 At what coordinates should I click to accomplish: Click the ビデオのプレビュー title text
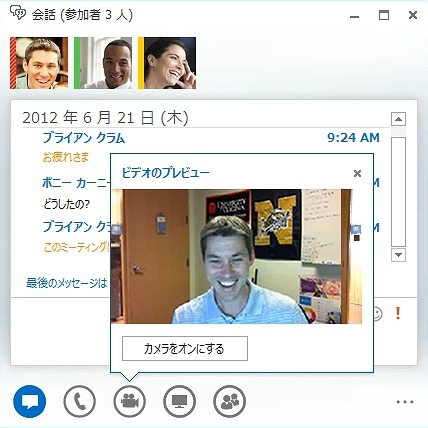(x=166, y=173)
